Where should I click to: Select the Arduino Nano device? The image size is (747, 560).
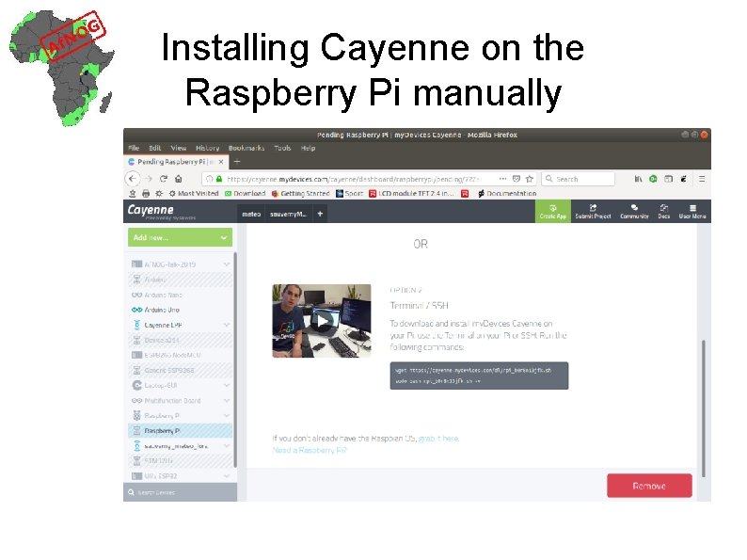pyautogui.click(x=180, y=295)
